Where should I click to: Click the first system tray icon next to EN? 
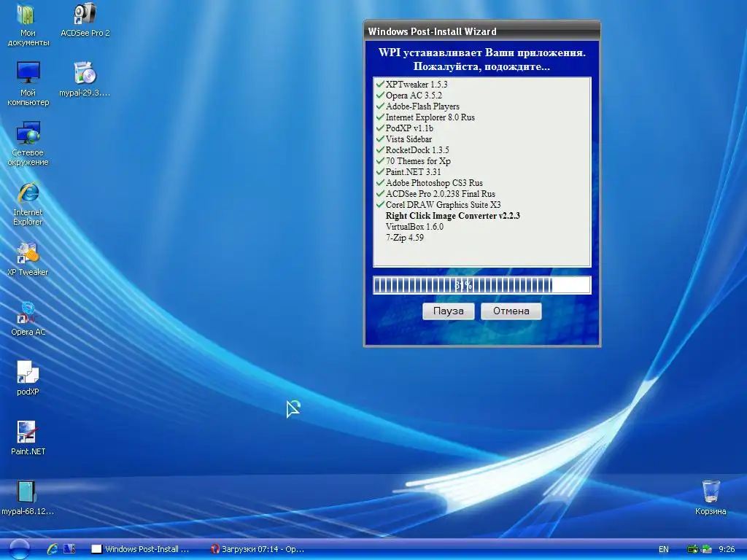click(693, 549)
